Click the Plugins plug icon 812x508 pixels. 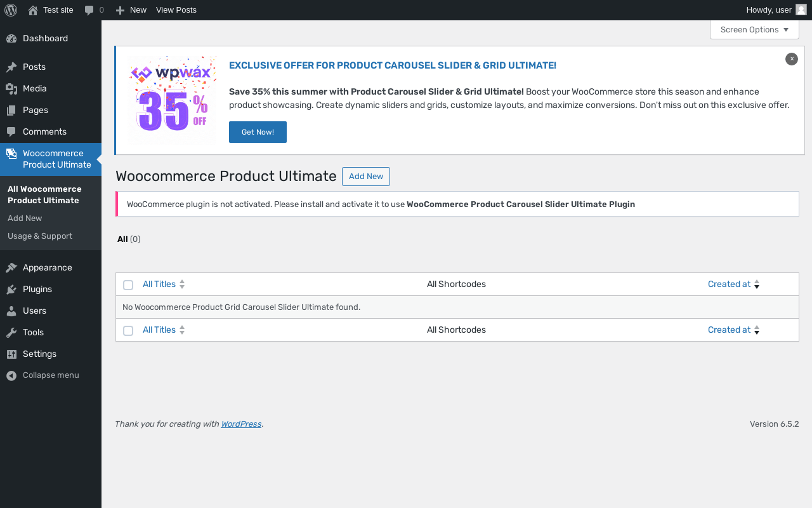[x=11, y=290]
